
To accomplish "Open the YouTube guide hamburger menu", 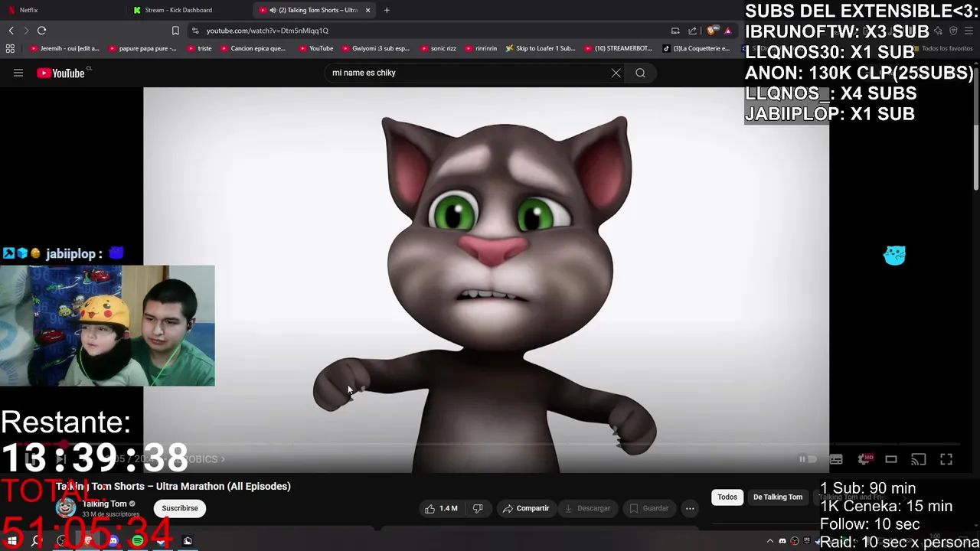I will pyautogui.click(x=18, y=73).
